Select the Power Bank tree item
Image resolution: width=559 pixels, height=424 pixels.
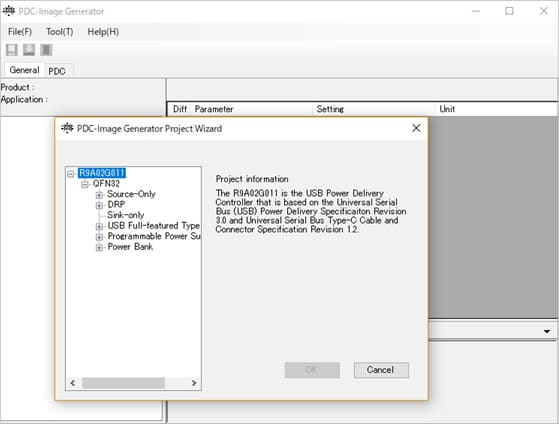click(130, 246)
